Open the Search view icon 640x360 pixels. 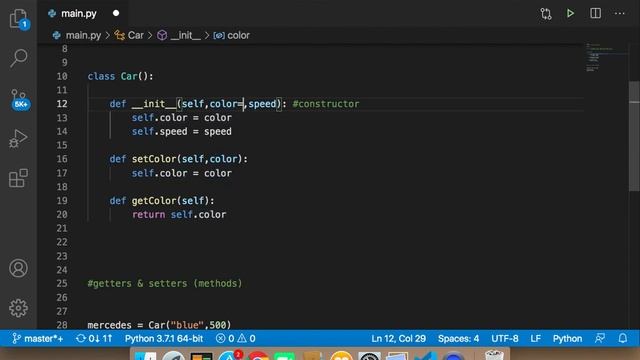tap(18, 58)
